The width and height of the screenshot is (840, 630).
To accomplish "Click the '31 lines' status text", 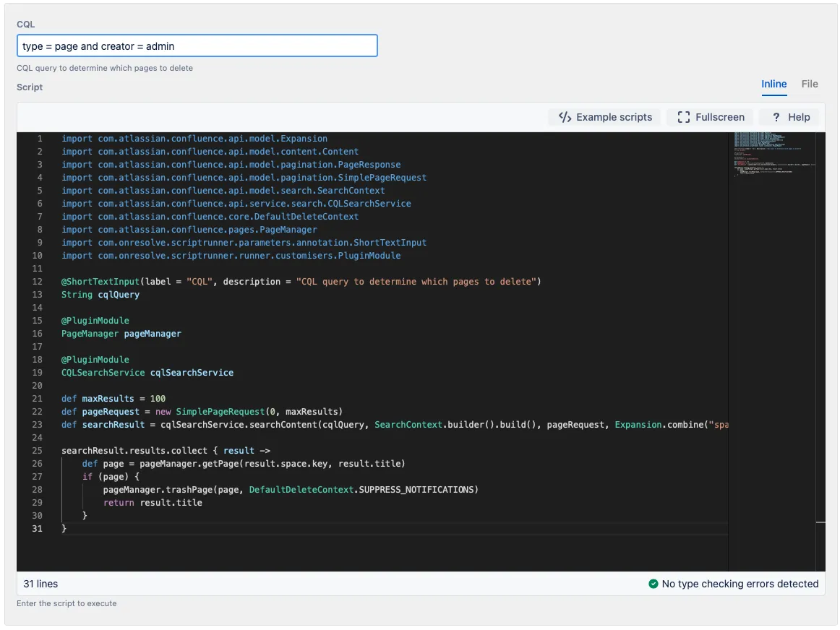I will [40, 584].
